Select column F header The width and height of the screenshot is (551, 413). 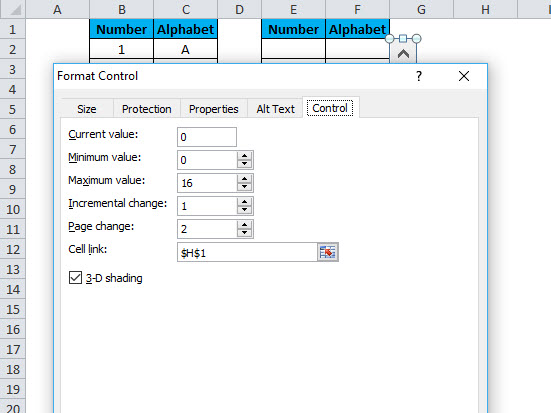(x=357, y=9)
